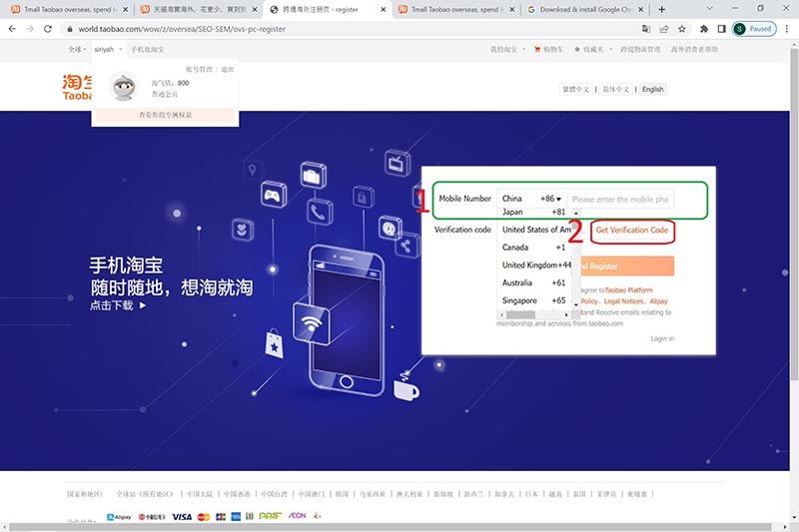Viewport: 799px width, 532px height.
Task: Click the Login in link
Action: point(662,338)
